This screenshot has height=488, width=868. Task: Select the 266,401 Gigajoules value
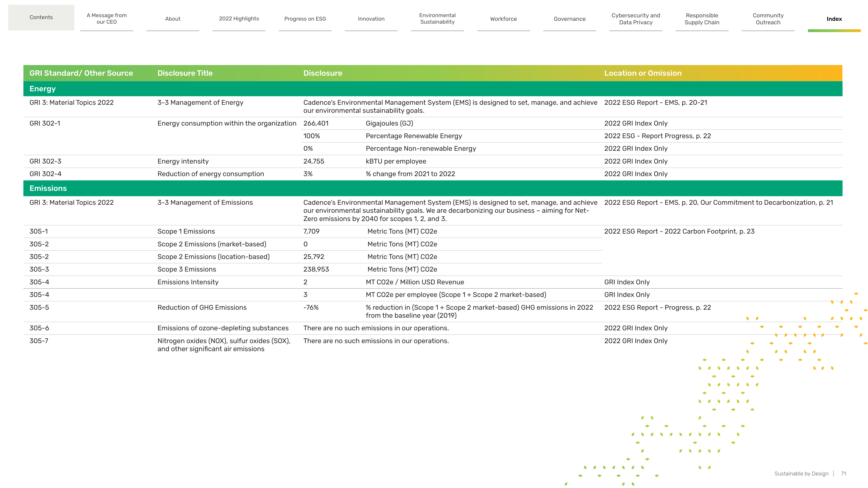(x=316, y=123)
